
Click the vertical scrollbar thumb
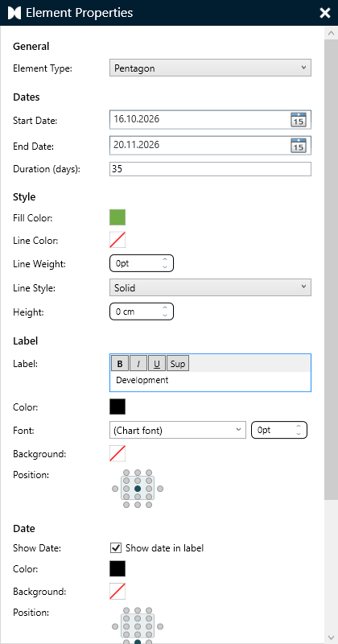tap(330, 270)
